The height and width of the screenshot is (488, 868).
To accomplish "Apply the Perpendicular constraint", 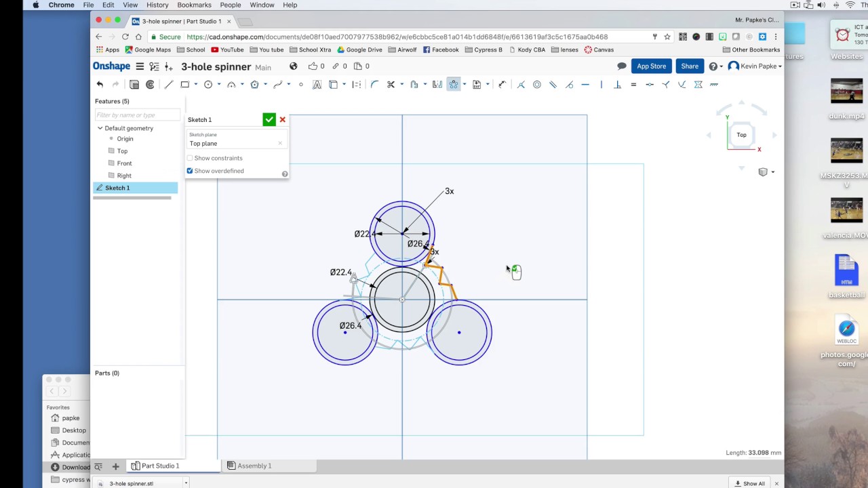I will 617,85.
